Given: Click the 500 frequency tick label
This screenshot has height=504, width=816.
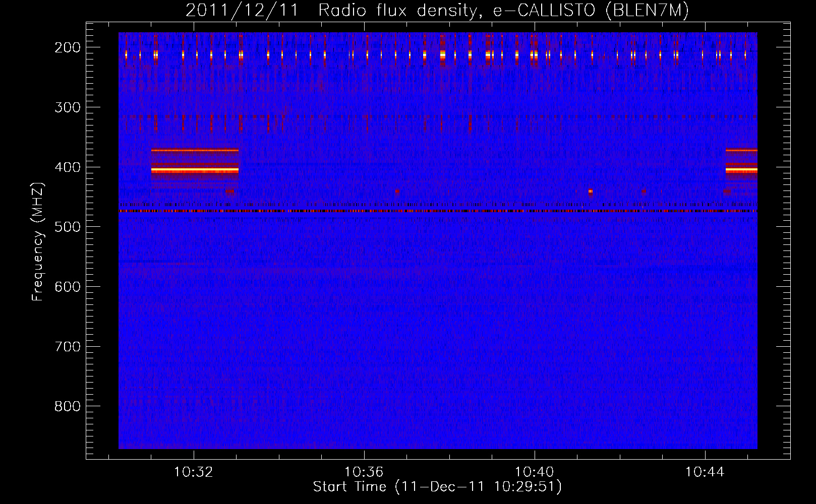Looking at the screenshot, I should 68,227.
